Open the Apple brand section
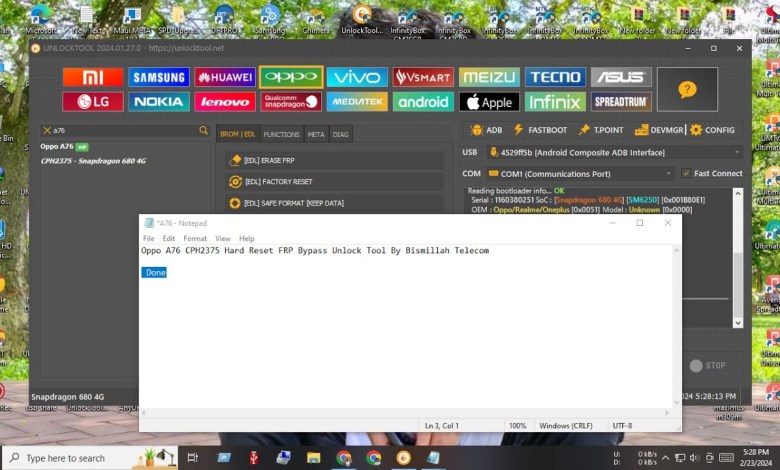The width and height of the screenshot is (780, 470). pyautogui.click(x=488, y=101)
